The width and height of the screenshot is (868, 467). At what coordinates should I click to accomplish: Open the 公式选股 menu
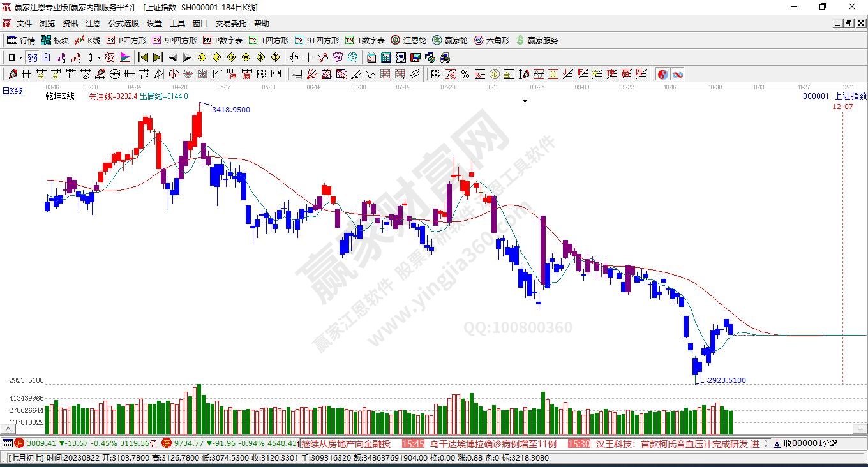[x=123, y=23]
